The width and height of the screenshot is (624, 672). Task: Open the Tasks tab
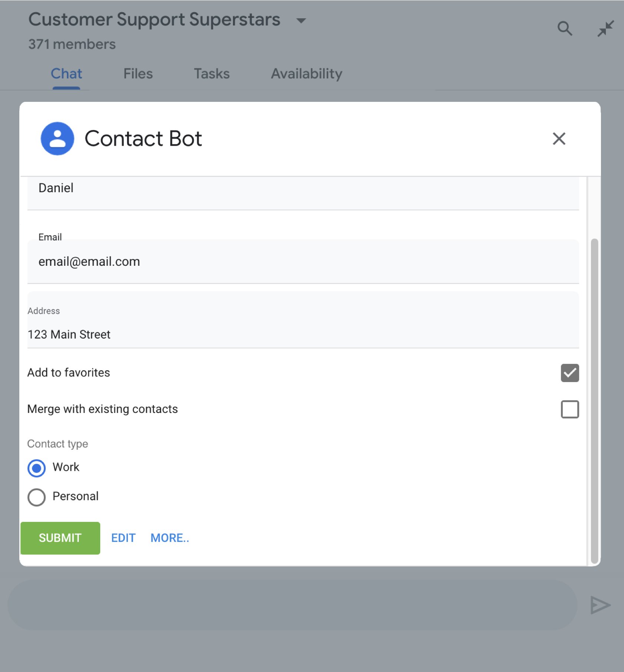[212, 74]
